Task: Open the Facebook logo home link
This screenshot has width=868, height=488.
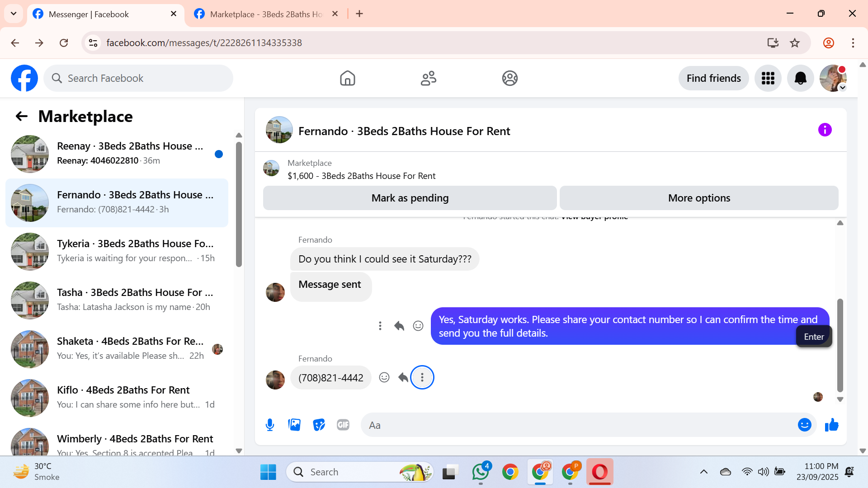Action: tap(24, 78)
